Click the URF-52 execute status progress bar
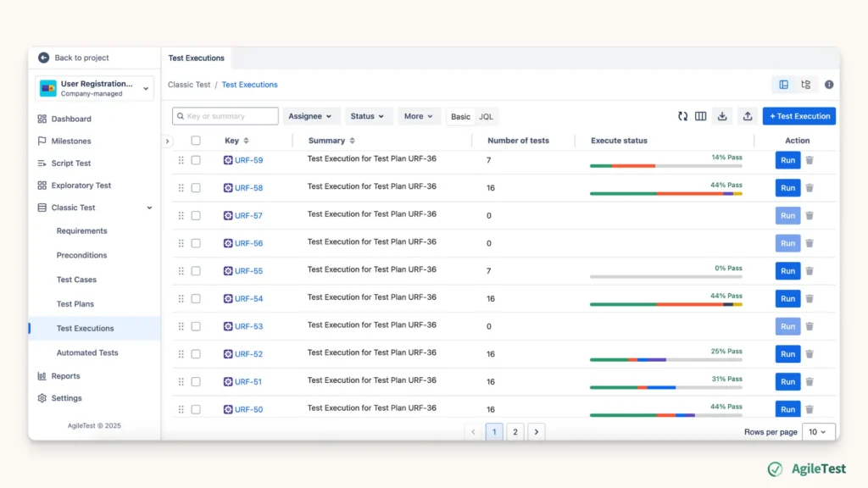The image size is (868, 488). coord(665,359)
